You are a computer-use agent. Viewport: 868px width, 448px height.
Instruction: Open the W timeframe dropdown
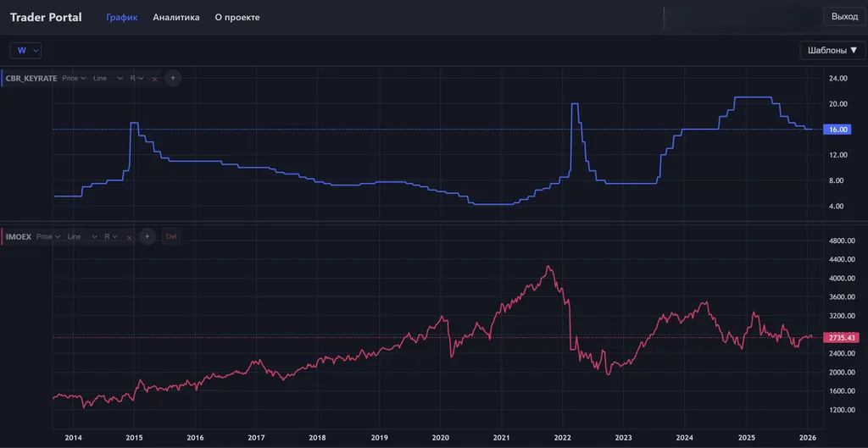click(25, 51)
